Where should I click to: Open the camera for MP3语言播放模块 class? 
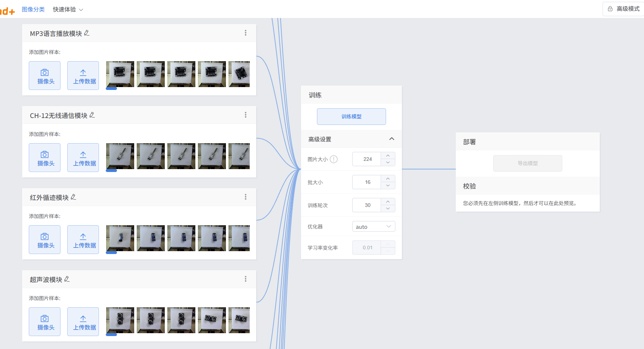pos(44,75)
